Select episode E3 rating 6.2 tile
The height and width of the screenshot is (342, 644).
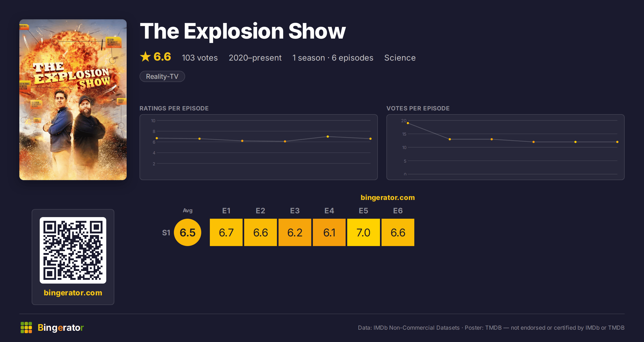pyautogui.click(x=295, y=232)
